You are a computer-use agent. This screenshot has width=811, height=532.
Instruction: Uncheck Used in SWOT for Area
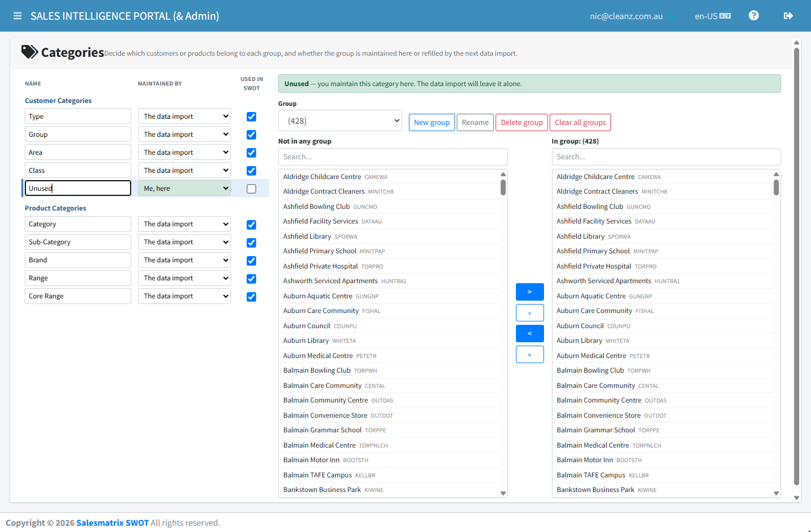click(251, 153)
